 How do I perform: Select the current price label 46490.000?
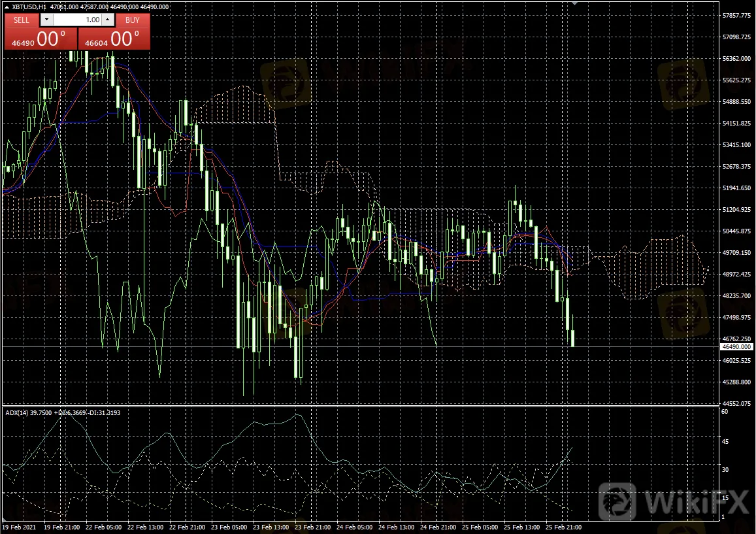pos(736,346)
